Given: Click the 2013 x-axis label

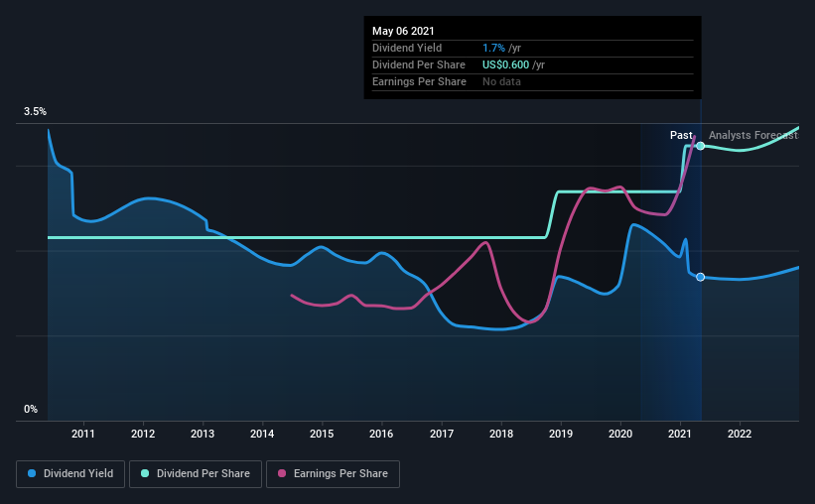Looking at the screenshot, I should [x=203, y=434].
